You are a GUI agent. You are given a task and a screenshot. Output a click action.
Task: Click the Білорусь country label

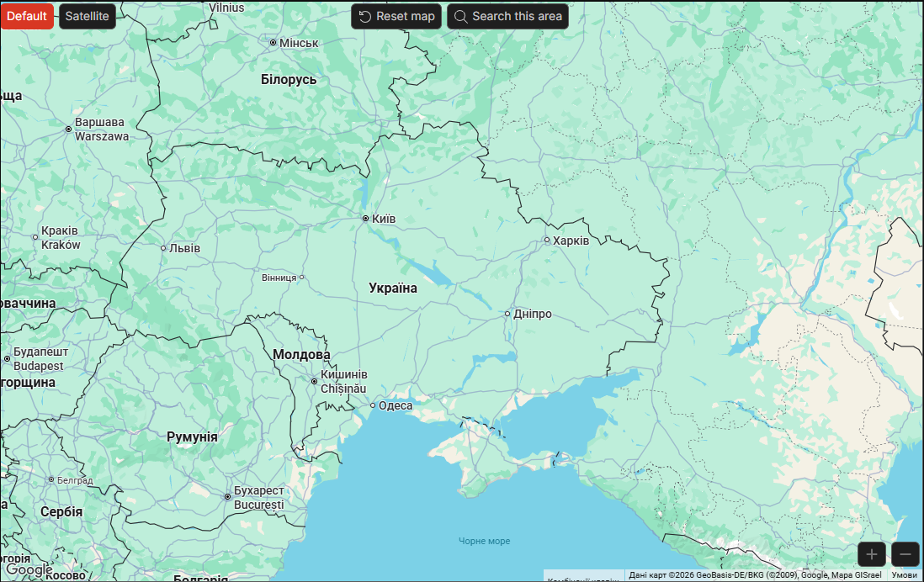[x=289, y=80]
